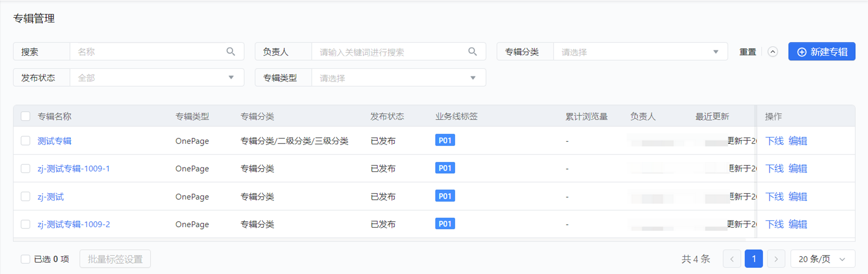Click the 专辑名称 column header
Image resolution: width=868 pixels, height=274 pixels.
click(55, 116)
